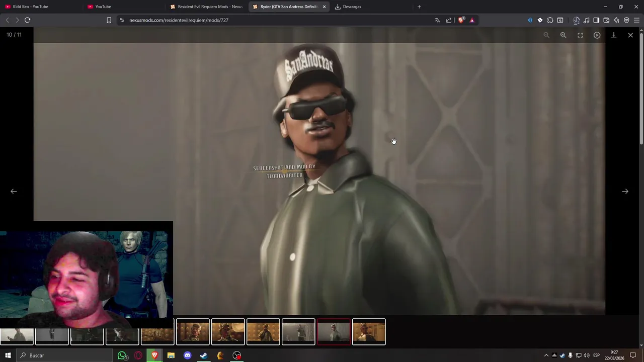Select the eighth thumbnail in the strip
Viewport: 644px width, 362px height.
pos(263,332)
